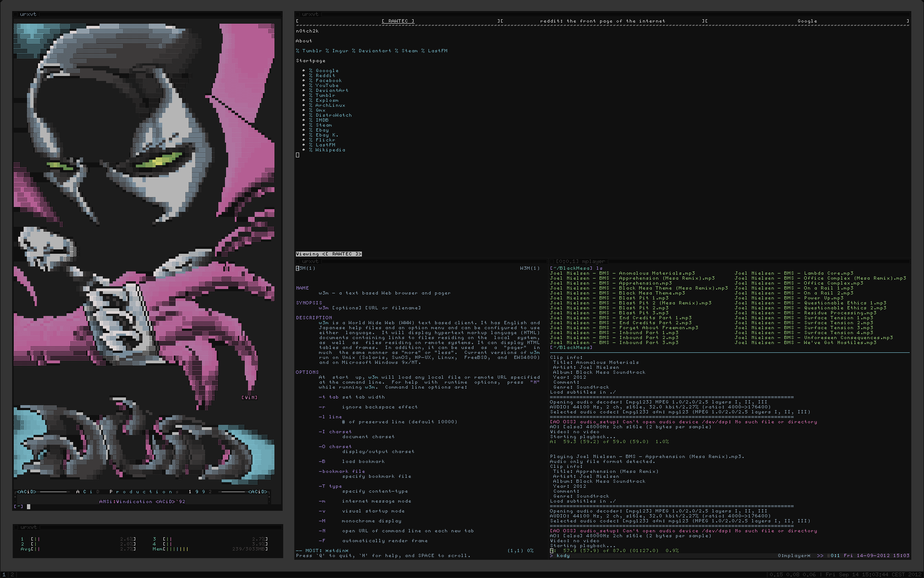Click the load average readout in the bottom bar
This screenshot has height=578, width=924.
(x=793, y=574)
